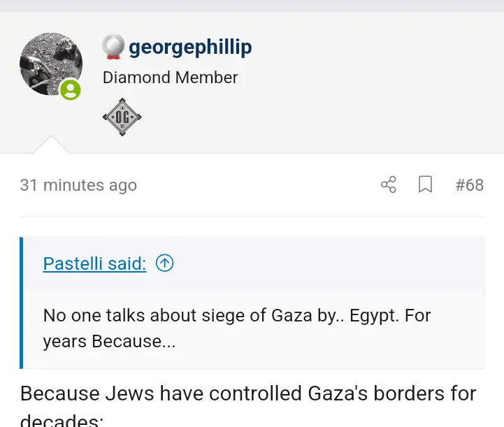Open georgephillip's profile avatar
Image resolution: width=504 pixels, height=427 pixels.
coord(50,64)
